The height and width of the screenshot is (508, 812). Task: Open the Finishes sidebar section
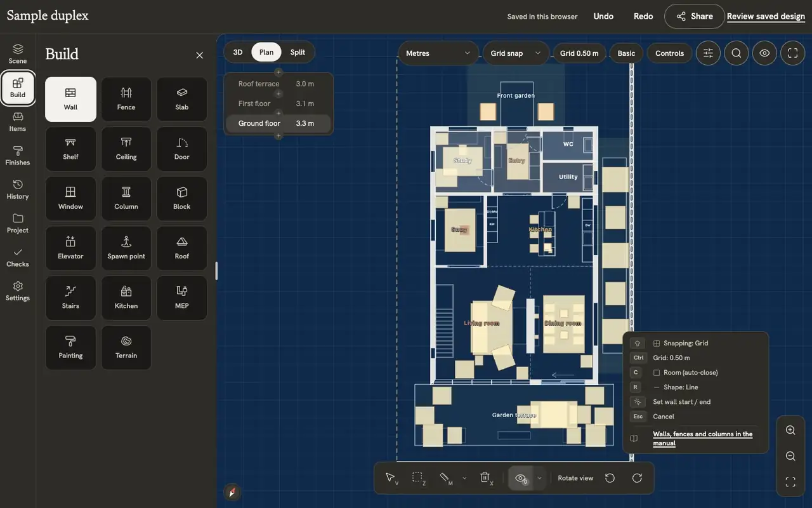[18, 156]
